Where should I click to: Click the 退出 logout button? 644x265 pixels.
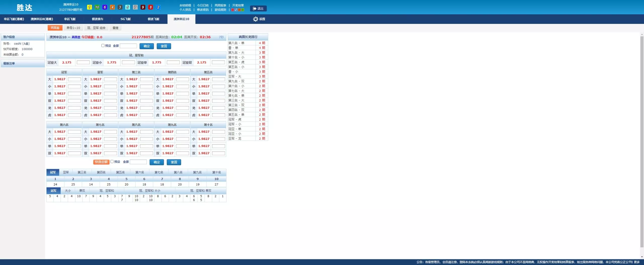(258, 9)
